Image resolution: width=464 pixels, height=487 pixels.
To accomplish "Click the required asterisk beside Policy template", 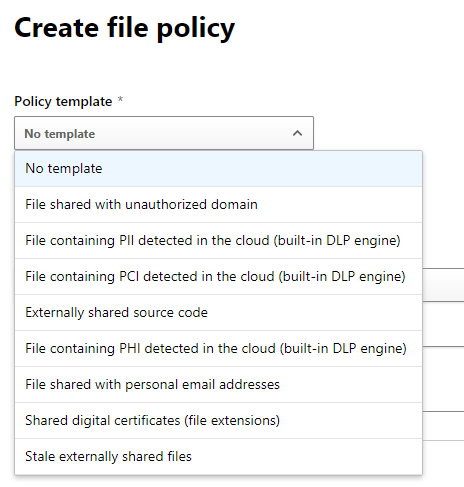I will (x=120, y=99).
